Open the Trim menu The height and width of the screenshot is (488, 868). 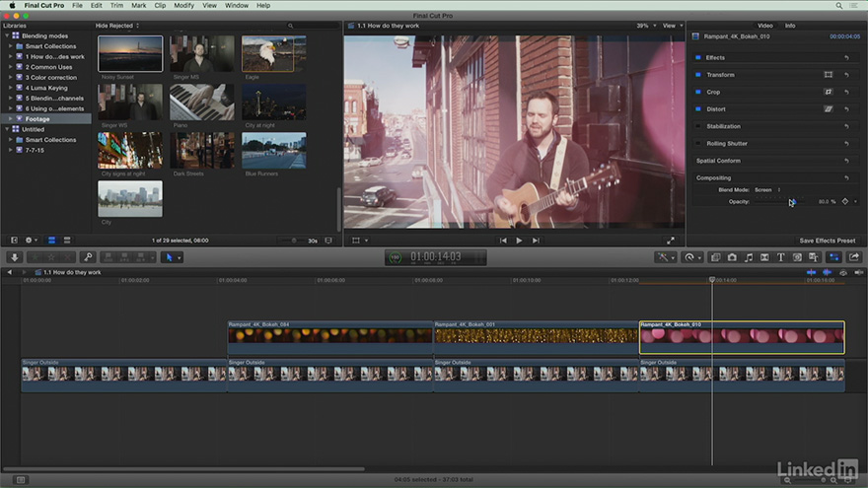point(116,6)
